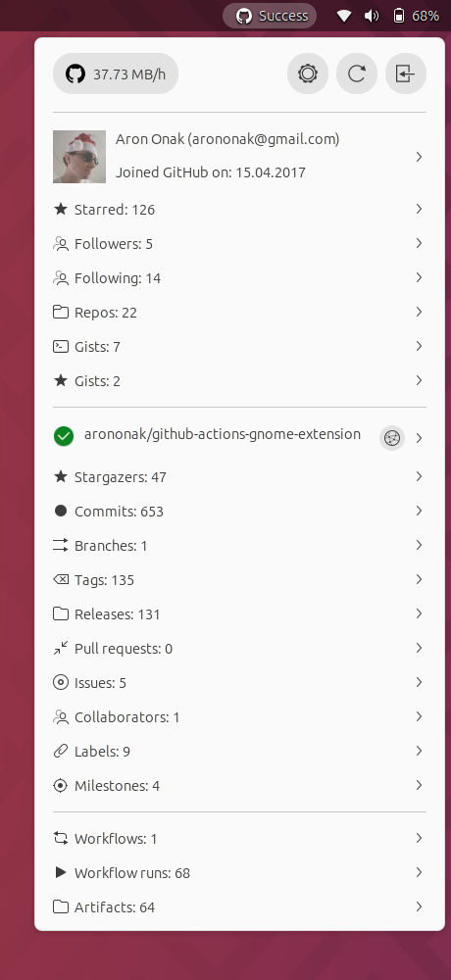
Task: Click the GitHub Success indicator in top bar
Action: coord(270,16)
